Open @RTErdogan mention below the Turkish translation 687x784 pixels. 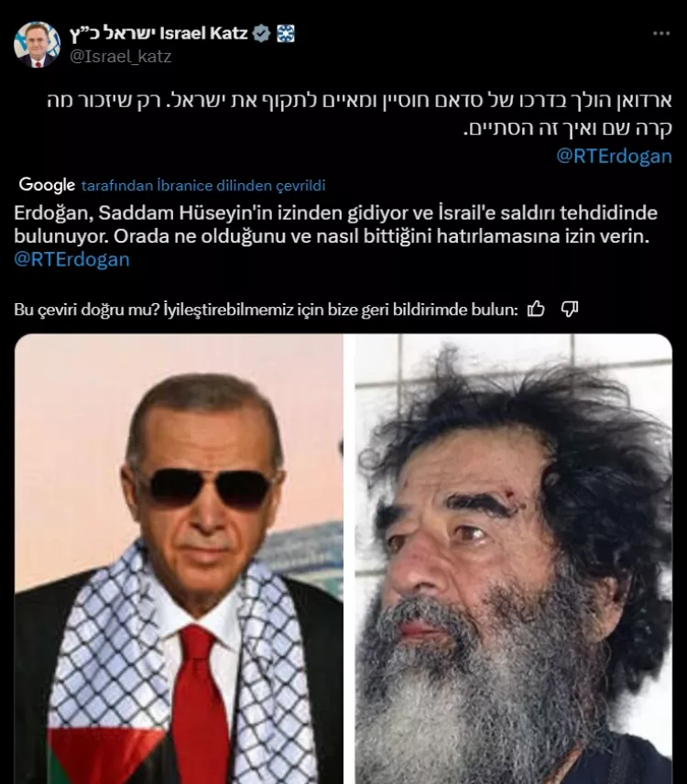[72, 259]
